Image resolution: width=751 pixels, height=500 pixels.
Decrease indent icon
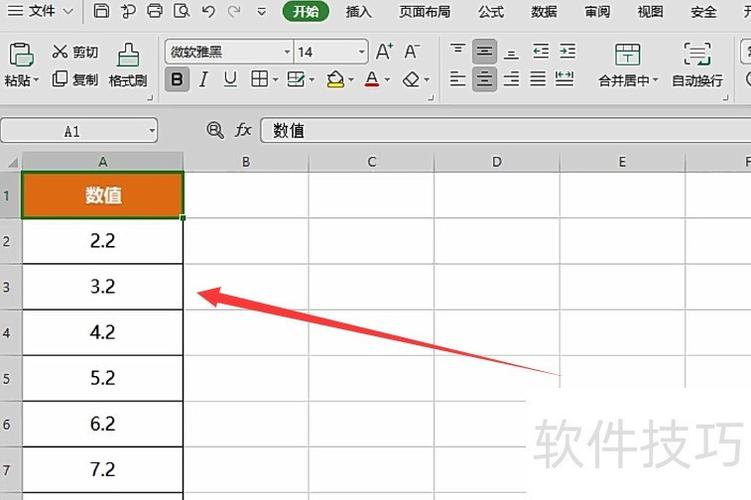tap(540, 51)
